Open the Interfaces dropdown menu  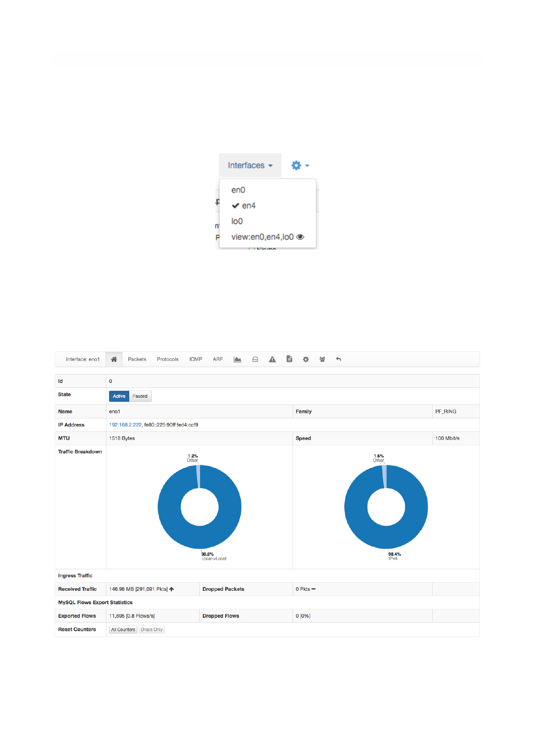point(250,165)
